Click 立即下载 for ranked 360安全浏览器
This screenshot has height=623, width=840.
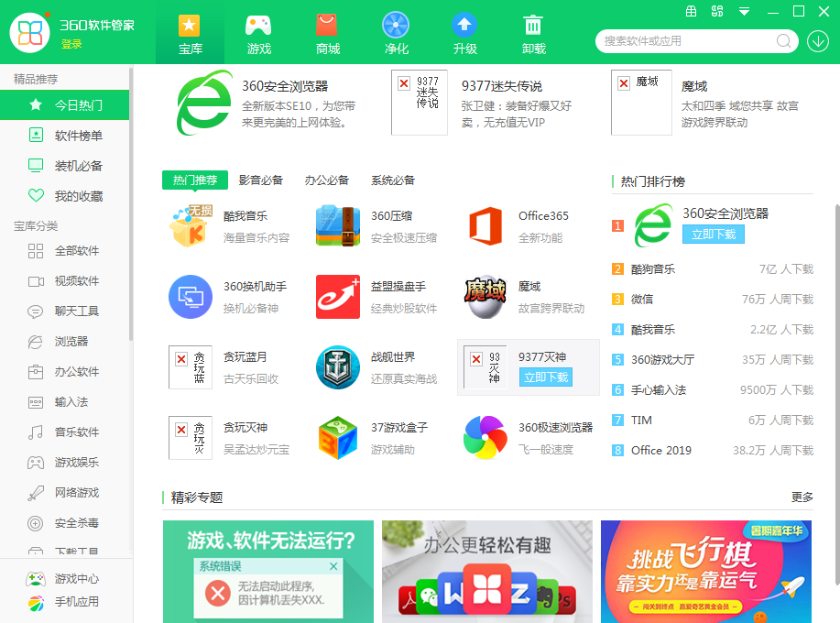click(x=713, y=235)
